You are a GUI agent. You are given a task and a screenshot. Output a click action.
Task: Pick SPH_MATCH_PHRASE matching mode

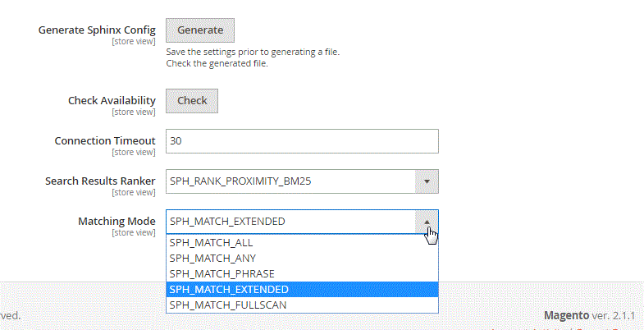222,273
